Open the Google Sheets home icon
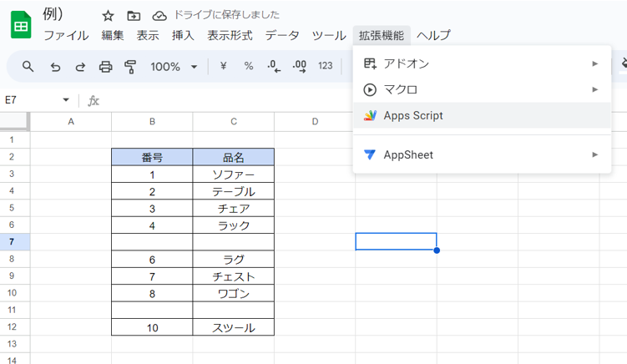This screenshot has height=364, width=627. pos(21,25)
